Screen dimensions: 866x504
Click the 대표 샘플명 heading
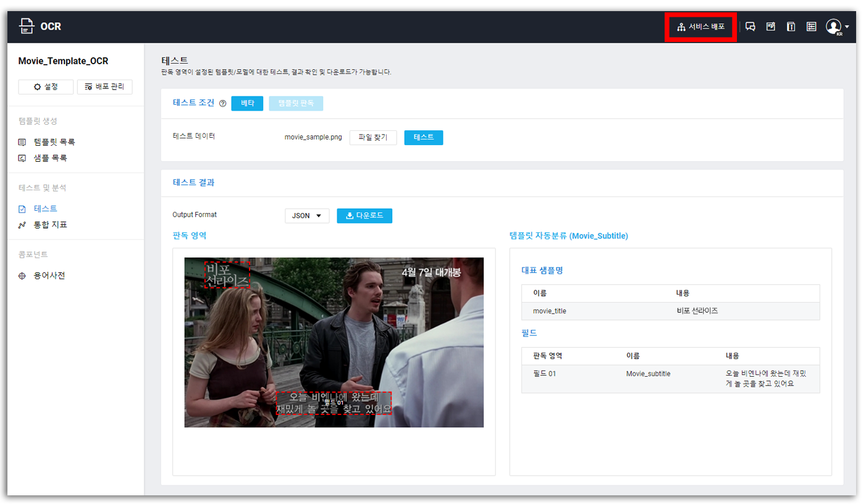point(542,271)
